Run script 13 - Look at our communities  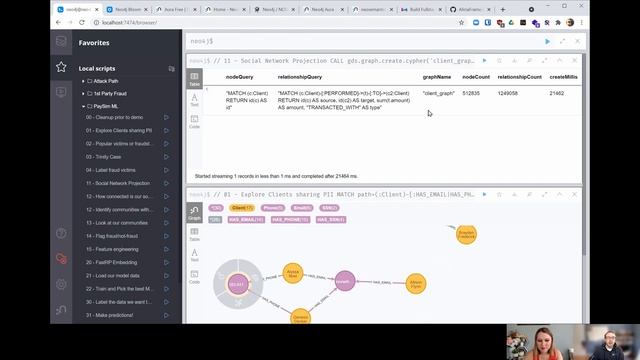click(x=166, y=223)
